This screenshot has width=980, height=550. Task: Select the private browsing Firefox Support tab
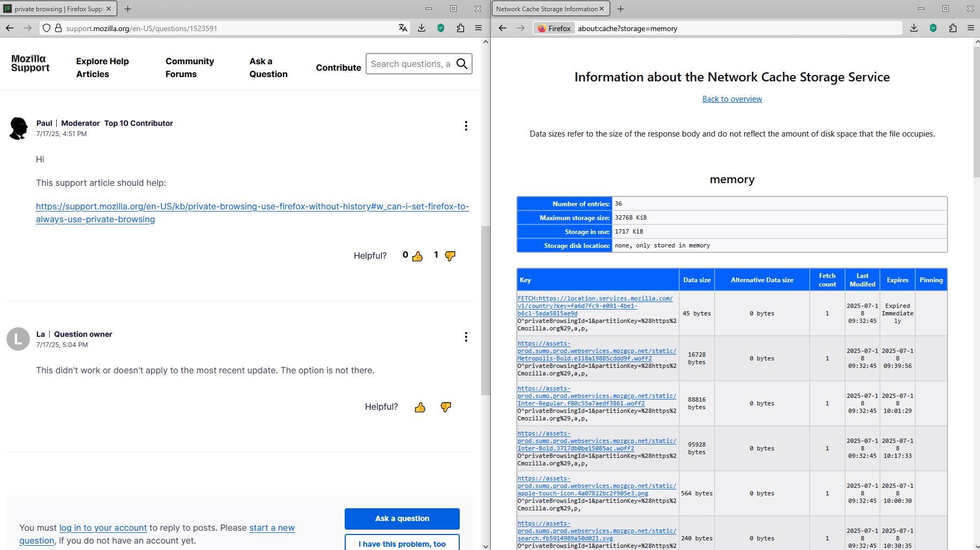[59, 9]
